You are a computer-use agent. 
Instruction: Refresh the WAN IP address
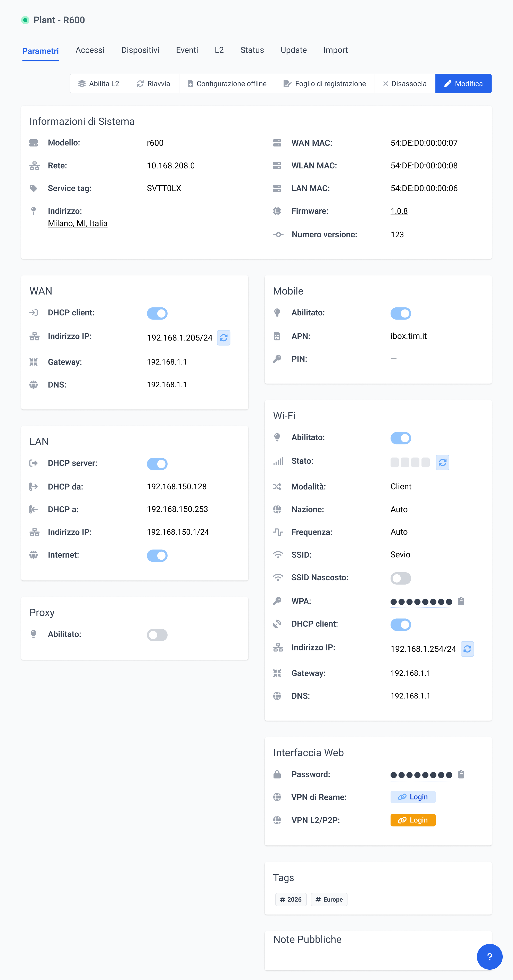[223, 337]
